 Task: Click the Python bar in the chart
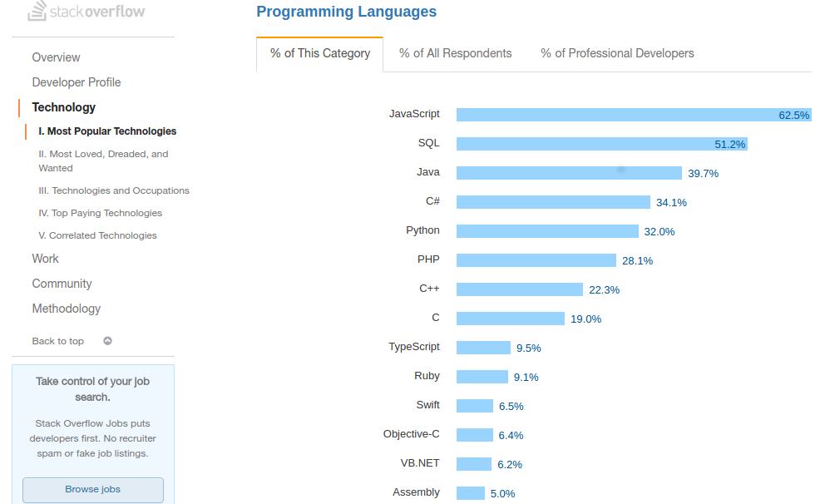545,230
